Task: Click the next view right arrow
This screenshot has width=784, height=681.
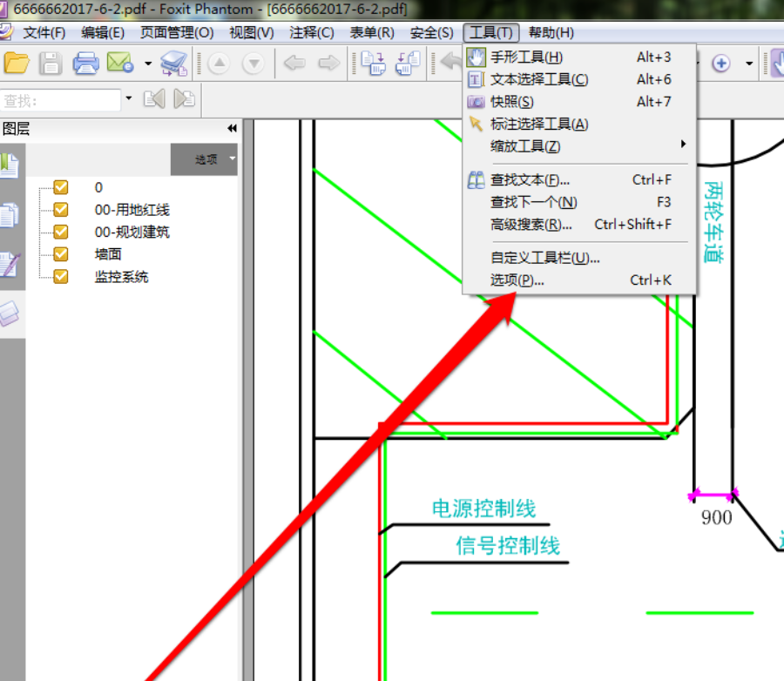Action: [329, 63]
